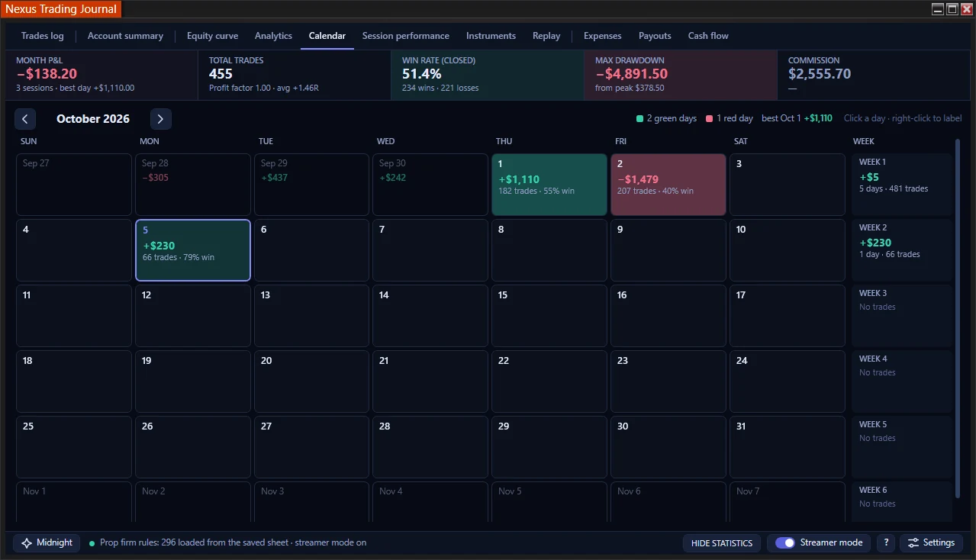Click the TOTAL TRADES statistic card
Image resolution: width=976 pixels, height=560 pixels.
click(295, 76)
